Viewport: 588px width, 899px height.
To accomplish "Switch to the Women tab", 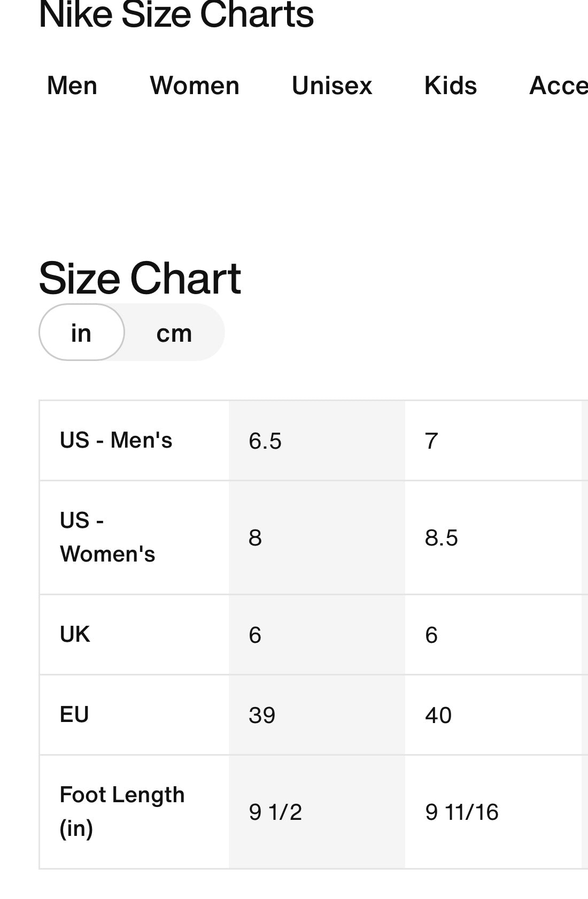I will 195,86.
